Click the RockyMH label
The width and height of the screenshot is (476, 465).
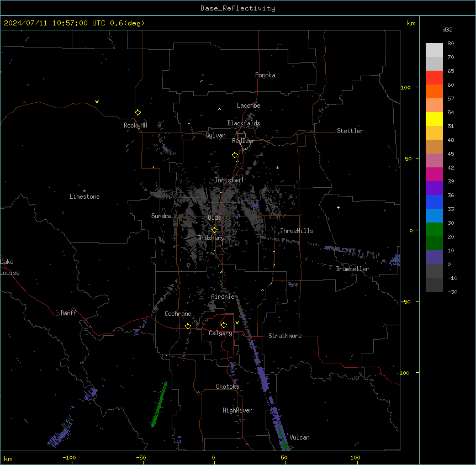[x=135, y=125]
